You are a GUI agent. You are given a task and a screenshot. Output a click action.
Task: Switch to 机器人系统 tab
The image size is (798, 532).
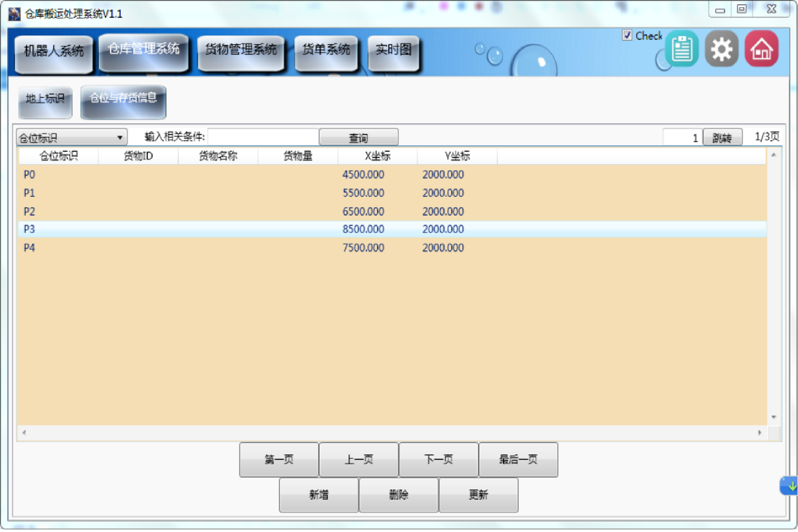click(x=54, y=54)
